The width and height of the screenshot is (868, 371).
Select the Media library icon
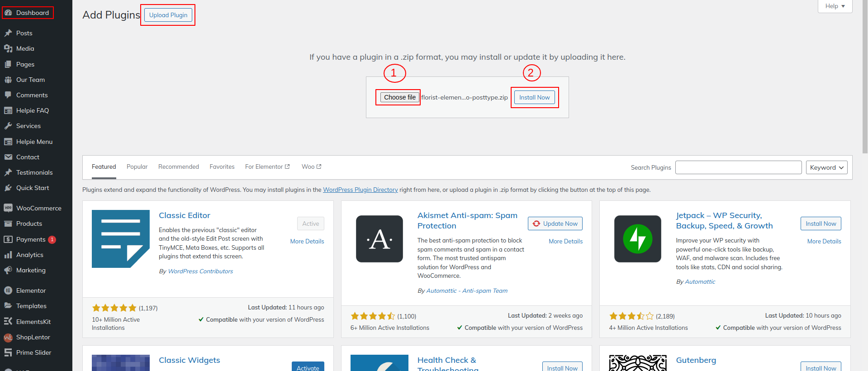(x=8, y=48)
